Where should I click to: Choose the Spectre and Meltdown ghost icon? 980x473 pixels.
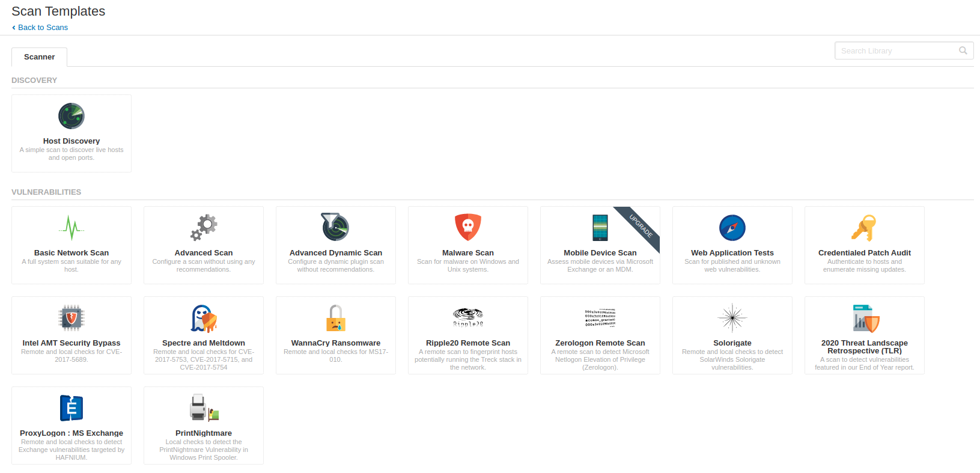(204, 319)
